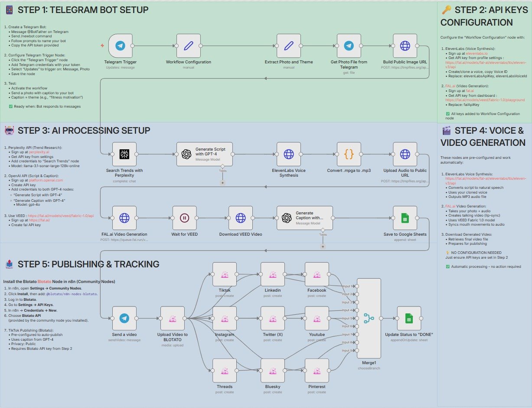Open the veed fabric-1.0/api link in Step 3
Screen dimensions: 532x408
tap(61, 215)
